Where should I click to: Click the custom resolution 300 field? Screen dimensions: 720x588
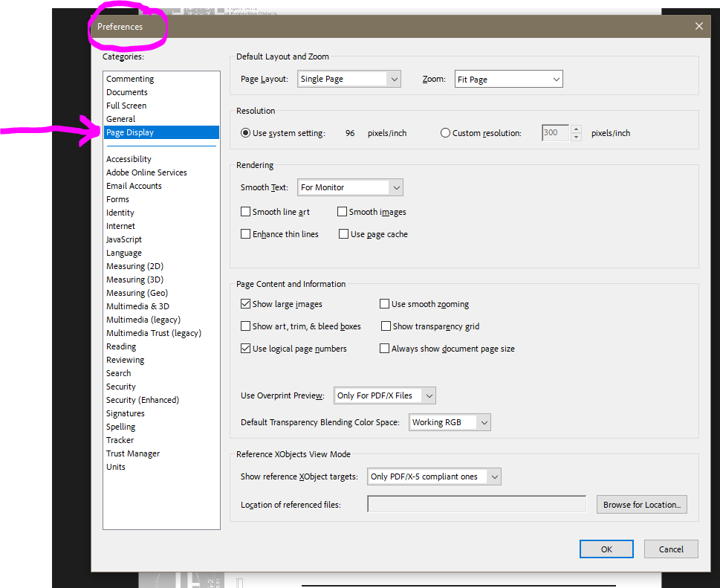(x=556, y=133)
